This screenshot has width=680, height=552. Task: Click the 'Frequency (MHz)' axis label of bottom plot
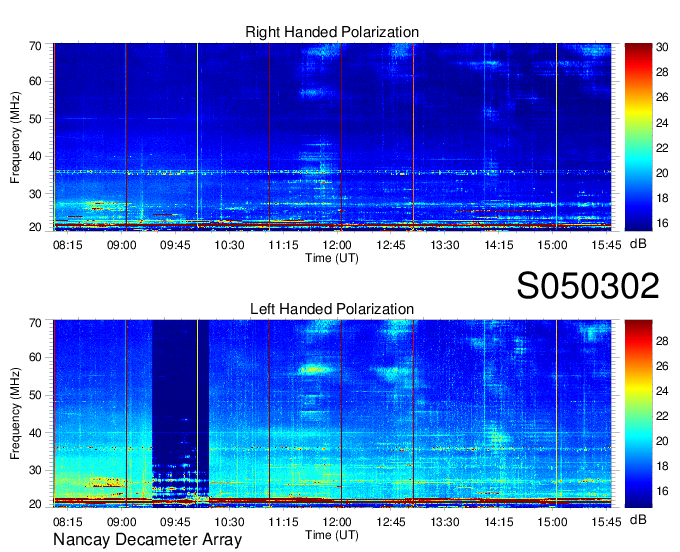pyautogui.click(x=15, y=414)
